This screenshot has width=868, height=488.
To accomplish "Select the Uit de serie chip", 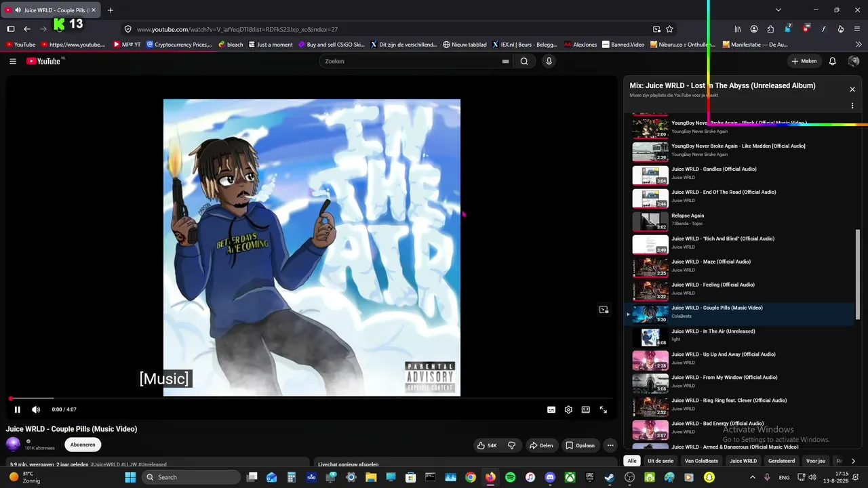I will [x=660, y=461].
